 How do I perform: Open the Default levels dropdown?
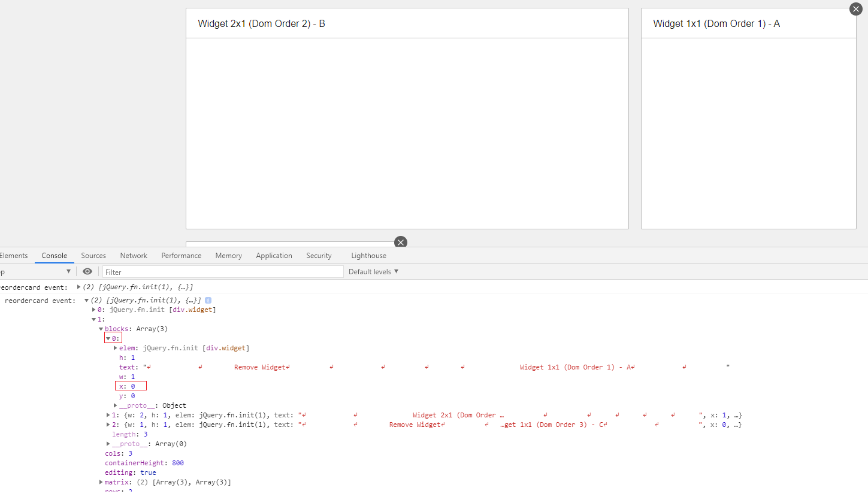point(373,272)
